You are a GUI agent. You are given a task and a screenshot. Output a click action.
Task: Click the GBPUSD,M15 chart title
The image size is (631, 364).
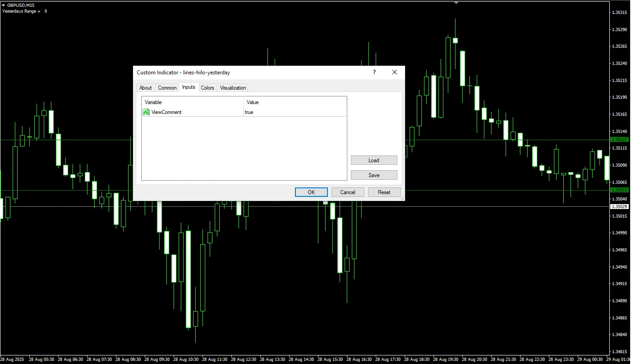[21, 5]
